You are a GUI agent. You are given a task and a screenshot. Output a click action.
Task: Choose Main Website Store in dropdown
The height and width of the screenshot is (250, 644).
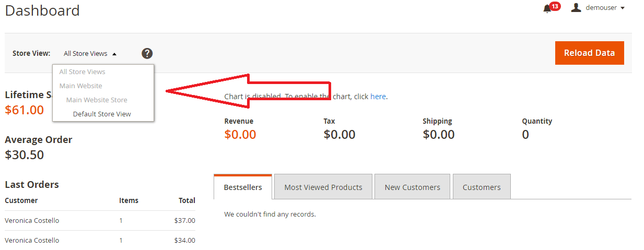pos(97,100)
